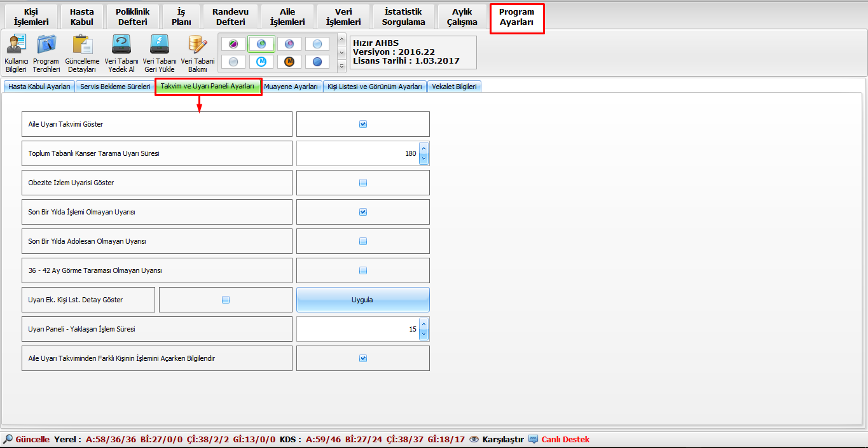The image size is (868, 448).
Task: Click the Güncelle magnifier in status bar
Action: (x=8, y=440)
